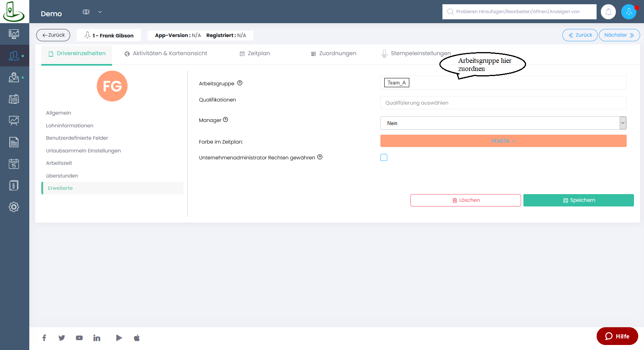The image size is (644, 350).
Task: Click the Löschen delete button
Action: 466,200
